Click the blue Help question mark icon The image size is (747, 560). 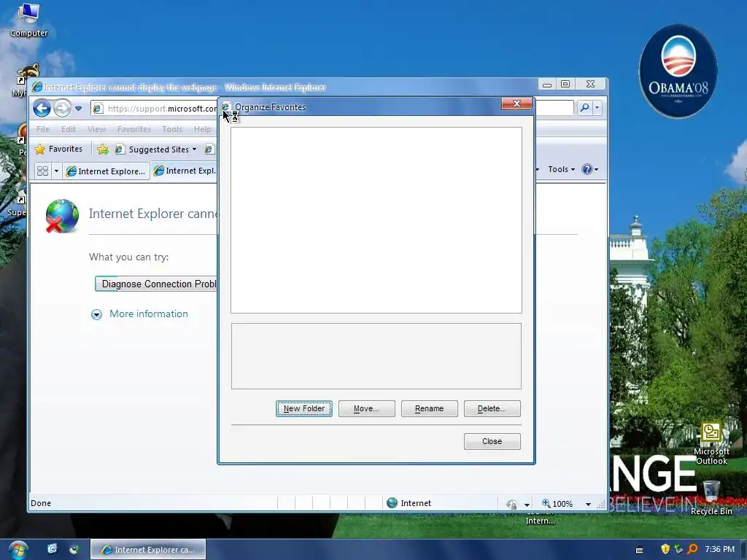coord(587,169)
